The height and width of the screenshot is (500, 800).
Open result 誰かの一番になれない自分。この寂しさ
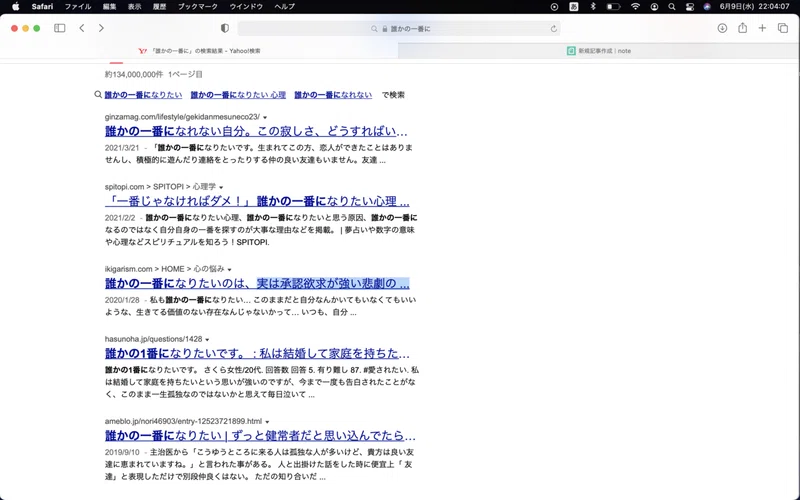pos(256,131)
